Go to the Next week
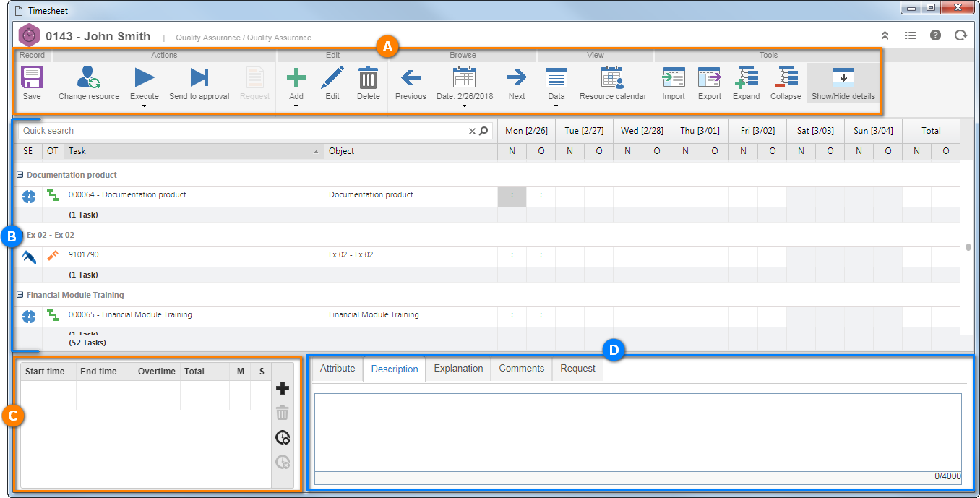The image size is (980, 498). [517, 83]
